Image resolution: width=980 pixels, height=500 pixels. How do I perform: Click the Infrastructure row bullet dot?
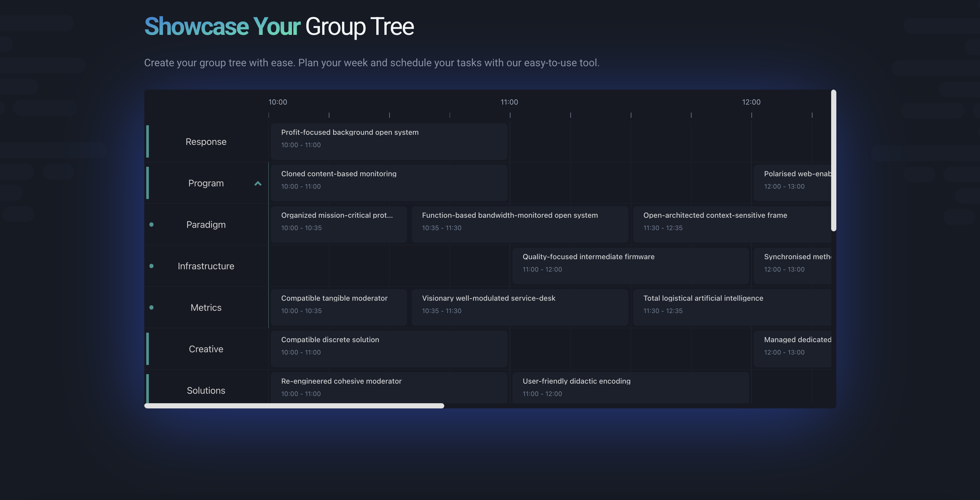(x=151, y=266)
